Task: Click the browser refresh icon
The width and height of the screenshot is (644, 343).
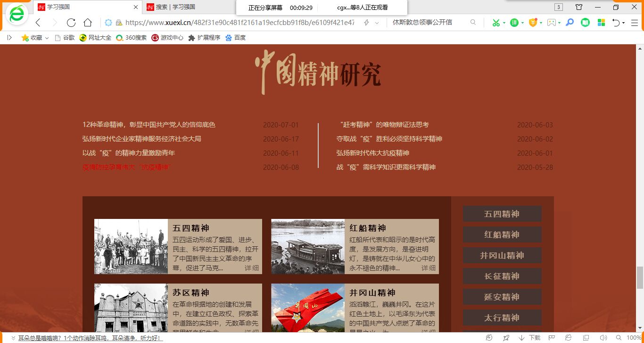Action: click(x=71, y=23)
